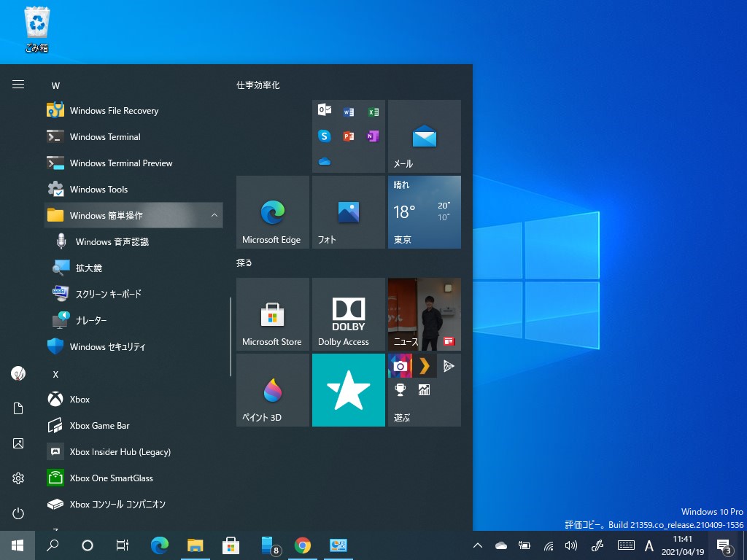This screenshot has width=747, height=560.
Task: Expand hidden icons in the system tray
Action: click(x=477, y=545)
